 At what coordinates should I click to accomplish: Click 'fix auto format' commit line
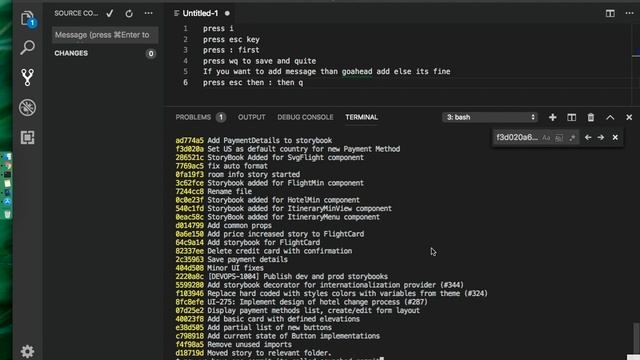tap(238, 166)
